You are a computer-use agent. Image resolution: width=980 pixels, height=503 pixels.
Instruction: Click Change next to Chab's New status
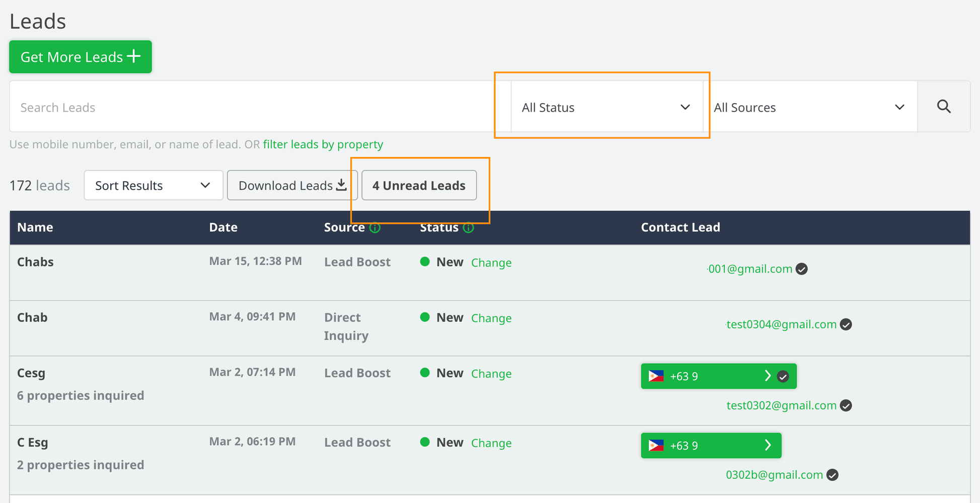[491, 318]
